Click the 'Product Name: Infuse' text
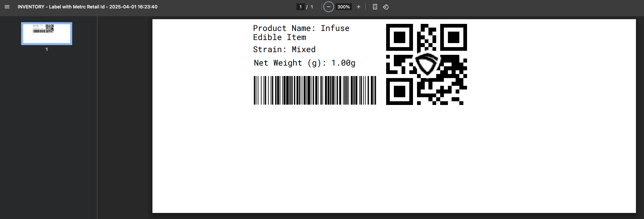The height and width of the screenshot is (219, 644). point(301,28)
